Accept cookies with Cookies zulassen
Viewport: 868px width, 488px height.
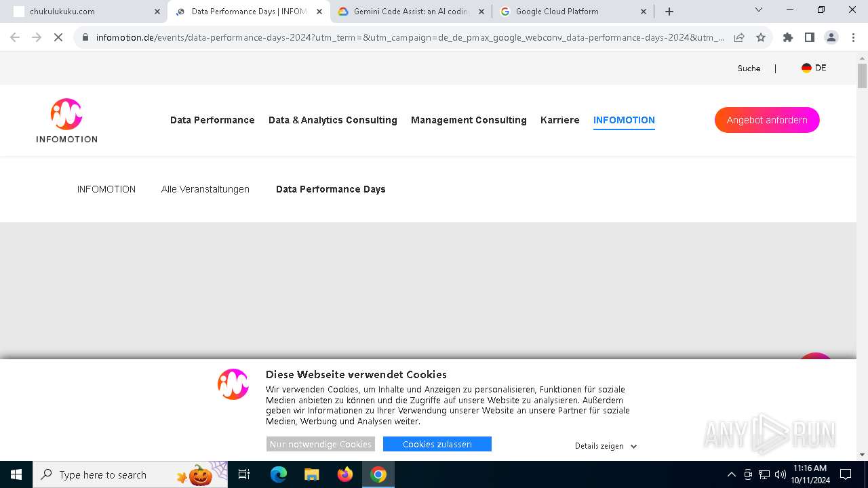[437, 444]
